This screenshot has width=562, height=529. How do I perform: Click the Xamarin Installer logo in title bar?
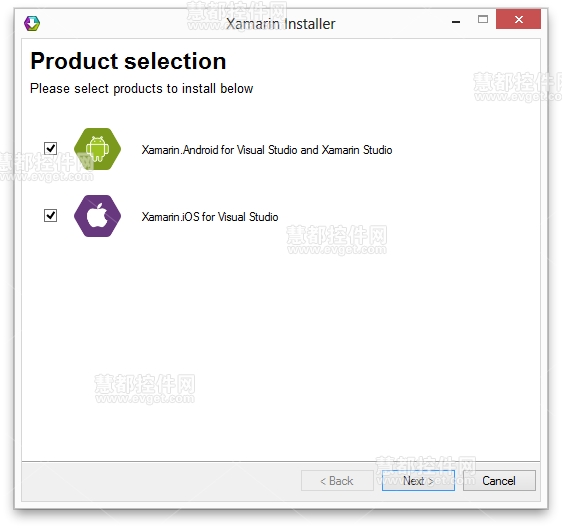pyautogui.click(x=32, y=23)
